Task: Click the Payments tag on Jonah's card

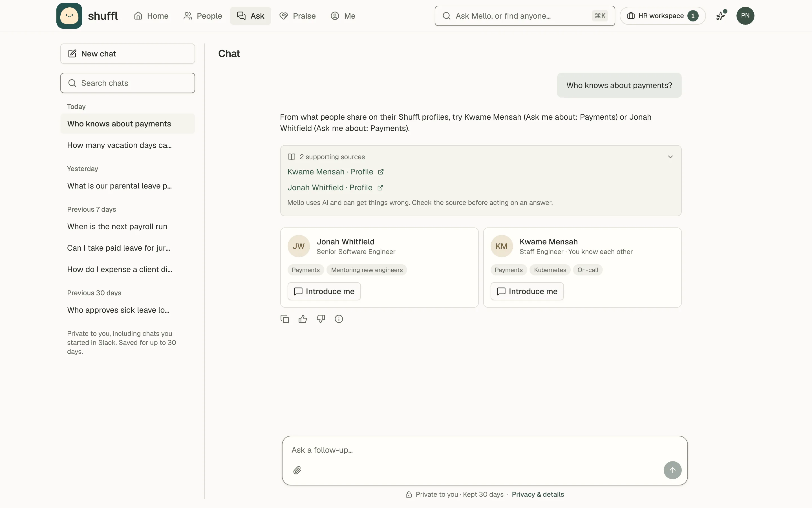Action: pos(305,270)
